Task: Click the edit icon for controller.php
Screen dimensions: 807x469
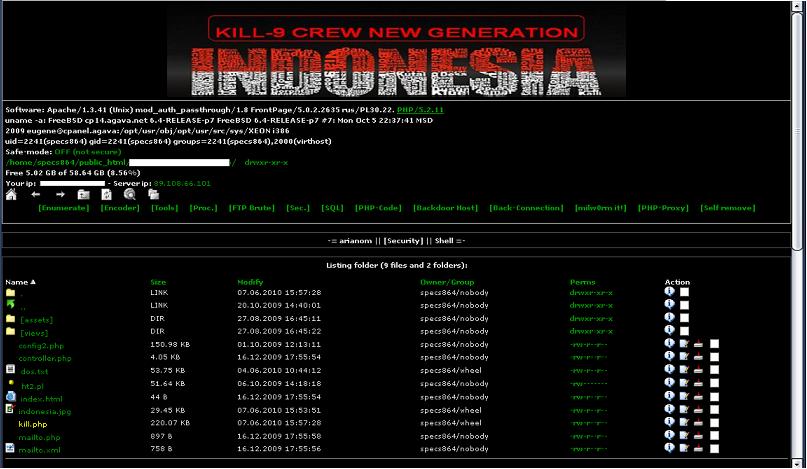Action: [x=684, y=357]
